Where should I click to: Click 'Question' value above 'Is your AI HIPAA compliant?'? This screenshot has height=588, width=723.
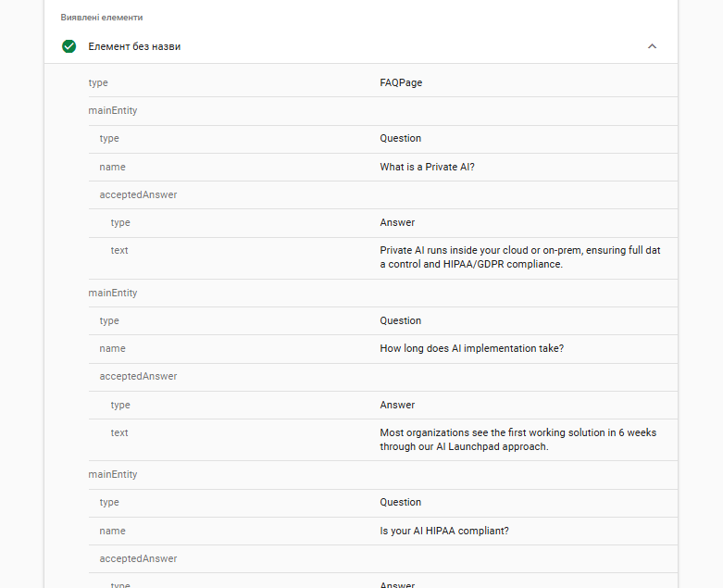click(400, 502)
